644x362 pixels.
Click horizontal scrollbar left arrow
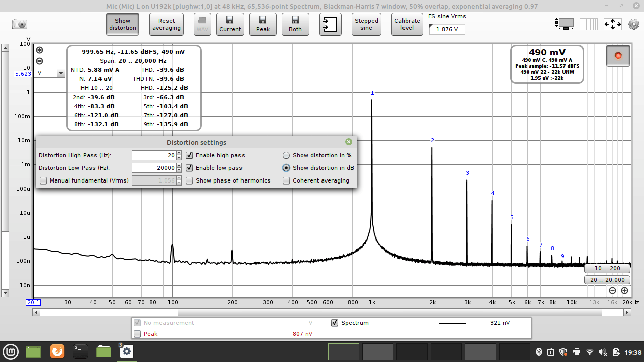36,312
